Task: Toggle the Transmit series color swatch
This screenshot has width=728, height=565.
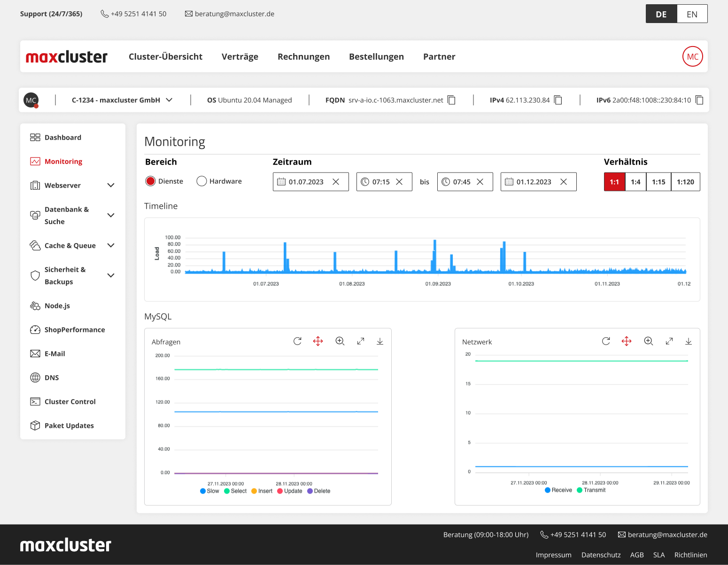Action: pyautogui.click(x=580, y=490)
